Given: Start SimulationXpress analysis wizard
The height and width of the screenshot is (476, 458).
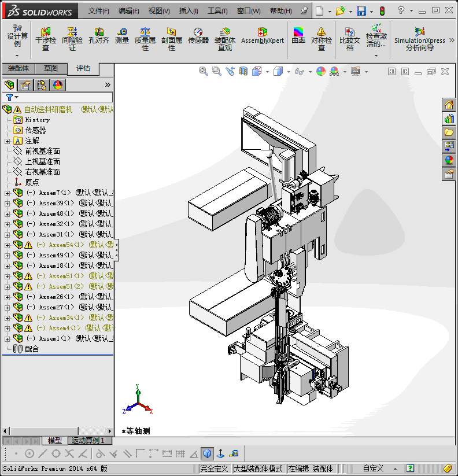Looking at the screenshot, I should pos(420,39).
